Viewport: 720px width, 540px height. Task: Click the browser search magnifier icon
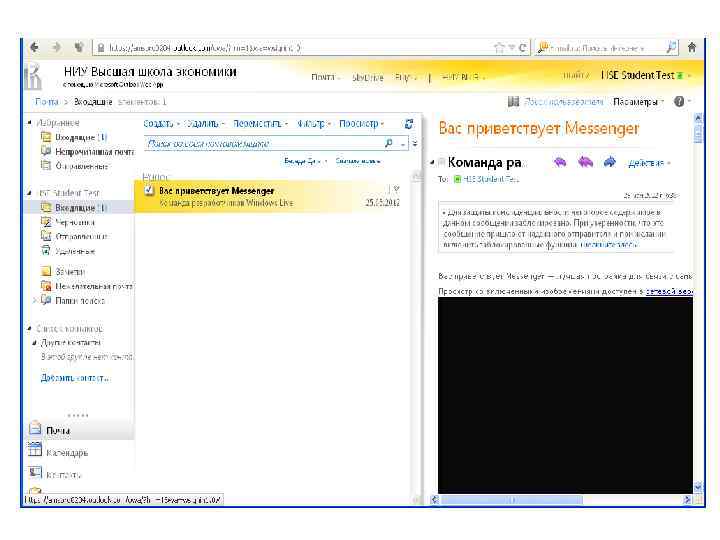click(671, 47)
